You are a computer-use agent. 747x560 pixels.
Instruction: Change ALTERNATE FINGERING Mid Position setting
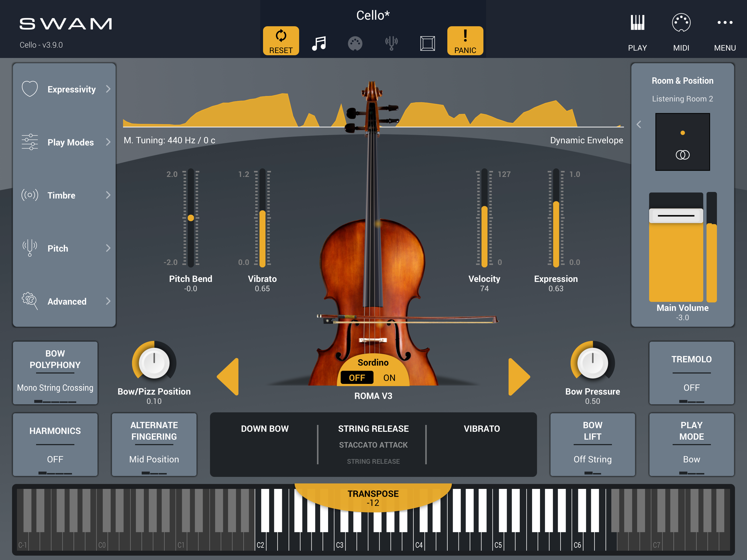[x=154, y=445]
